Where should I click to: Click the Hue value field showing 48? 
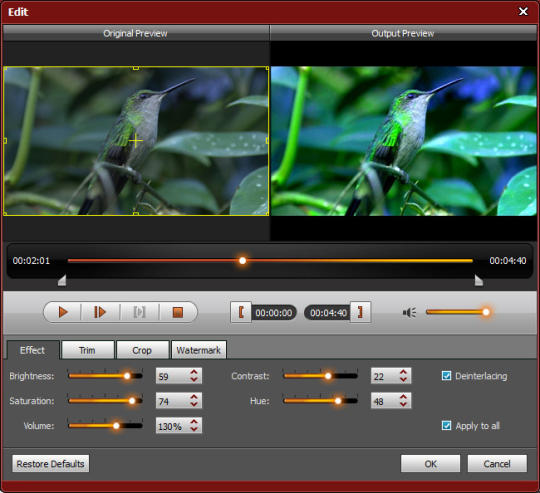[x=391, y=401]
